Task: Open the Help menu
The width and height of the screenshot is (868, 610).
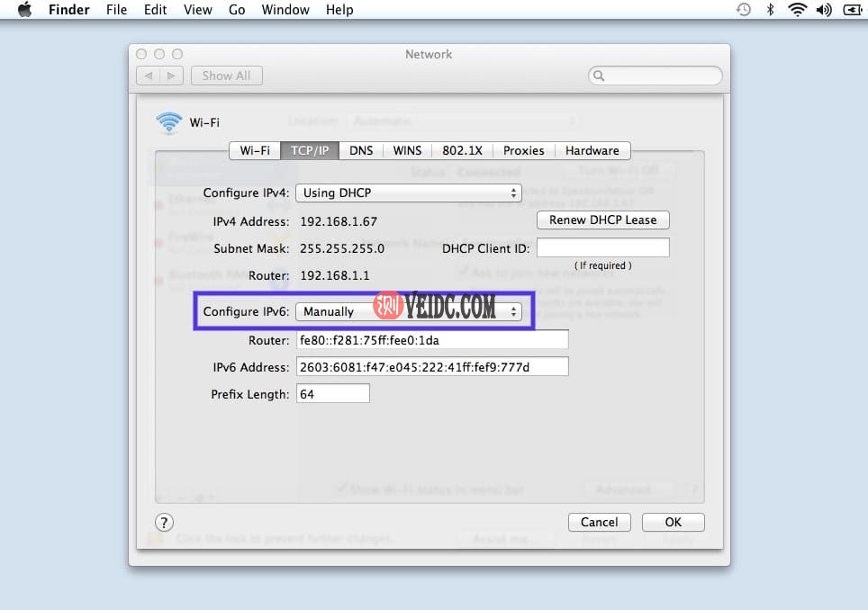Action: [339, 9]
